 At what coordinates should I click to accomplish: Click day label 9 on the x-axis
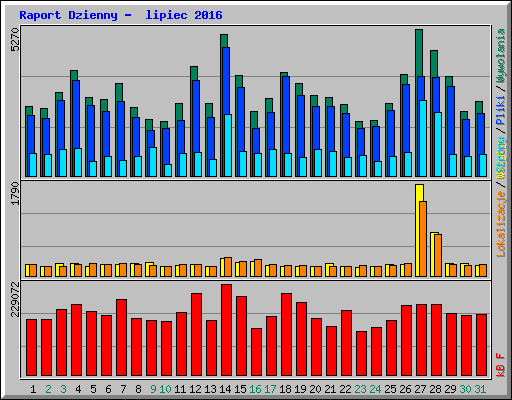click(x=153, y=389)
